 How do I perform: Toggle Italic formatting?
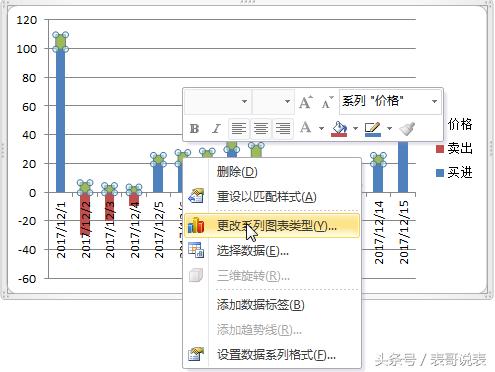tap(216, 129)
